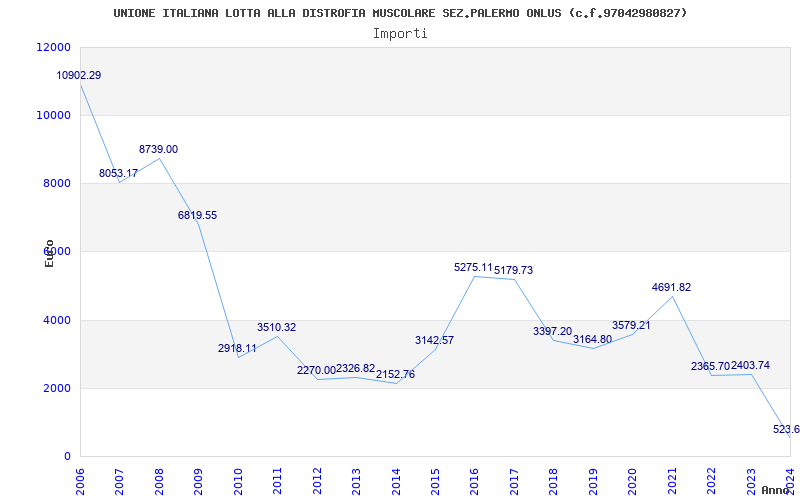Screen dimensions: 800x500
Task: Select the 2012 x-axis year label
Action: pyautogui.click(x=317, y=481)
